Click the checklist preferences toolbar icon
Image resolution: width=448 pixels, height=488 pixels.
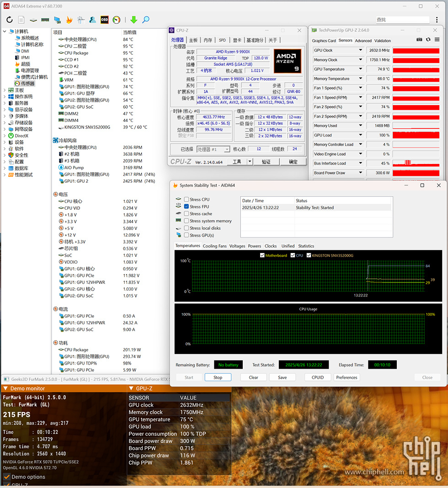coord(81,20)
